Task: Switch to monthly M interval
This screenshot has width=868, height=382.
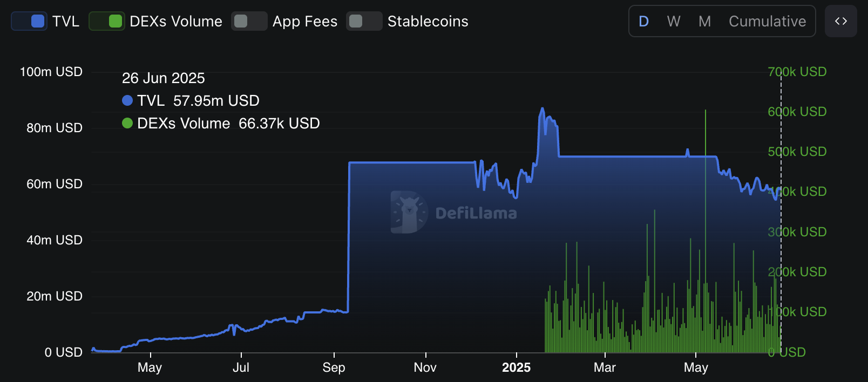Action: tap(704, 21)
